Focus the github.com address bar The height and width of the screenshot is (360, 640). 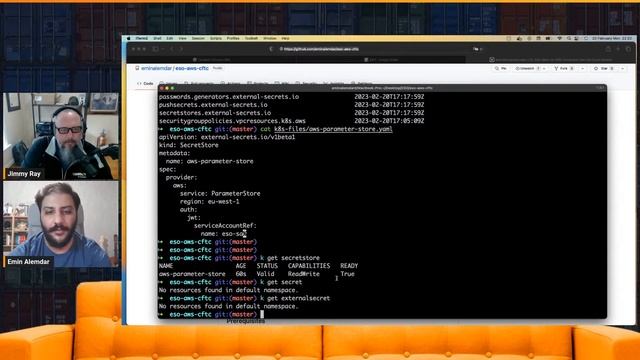click(376, 49)
